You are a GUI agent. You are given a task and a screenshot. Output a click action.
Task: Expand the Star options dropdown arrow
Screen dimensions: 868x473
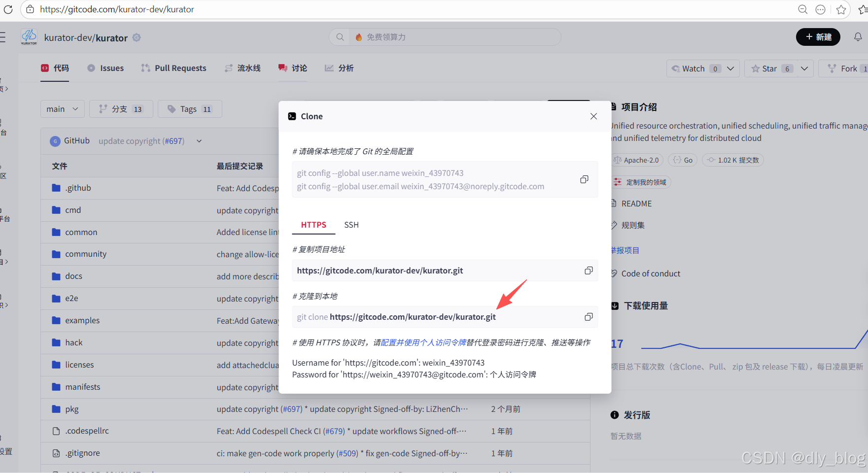(x=804, y=68)
